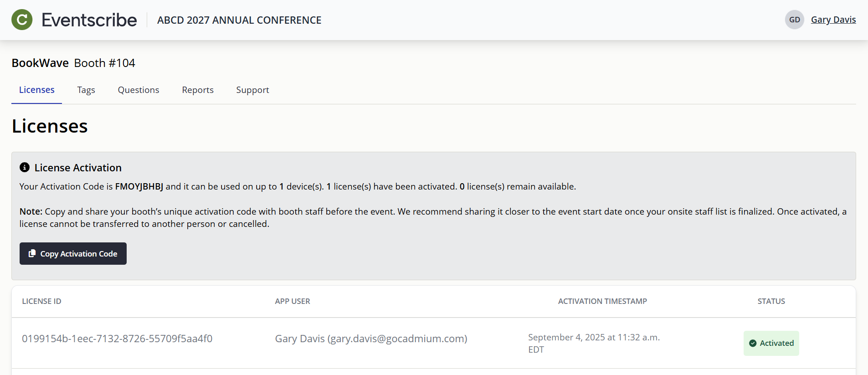Click the Eventscribe logo icon
Screen dimensions: 868x375
pos(21,20)
